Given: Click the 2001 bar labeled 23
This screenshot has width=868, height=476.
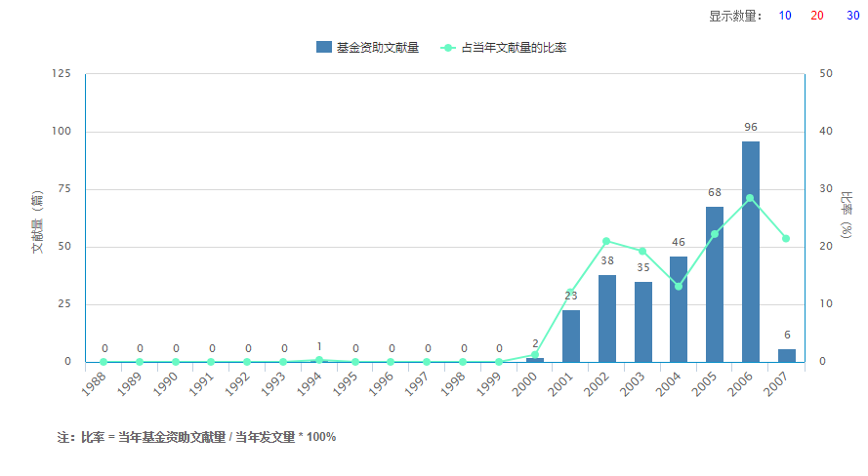Looking at the screenshot, I should (571, 337).
